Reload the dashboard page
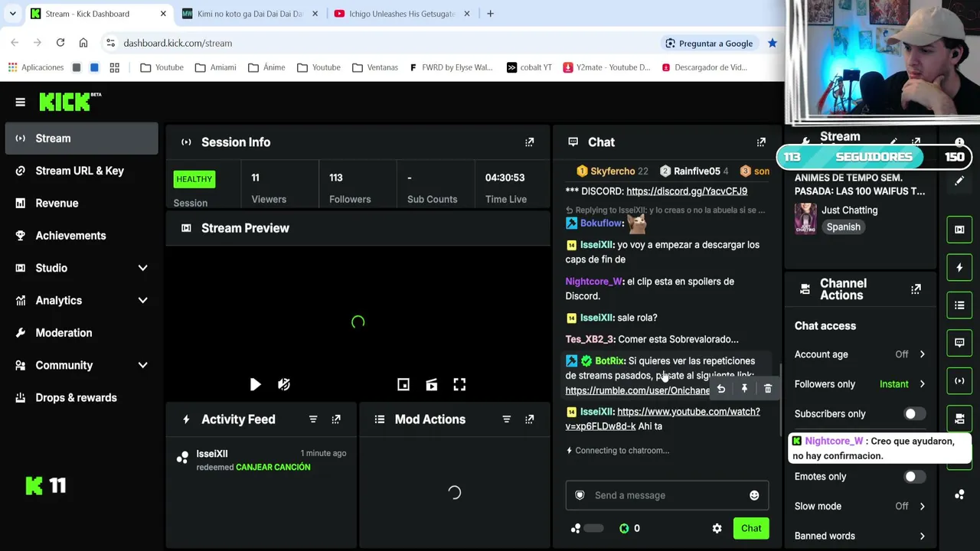The width and height of the screenshot is (980, 551). coord(60,43)
